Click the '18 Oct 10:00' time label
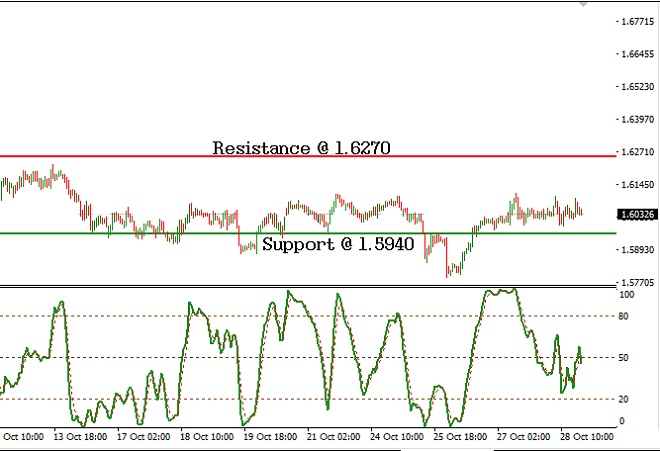Image resolution: width=660 pixels, height=451 pixels. click(207, 437)
